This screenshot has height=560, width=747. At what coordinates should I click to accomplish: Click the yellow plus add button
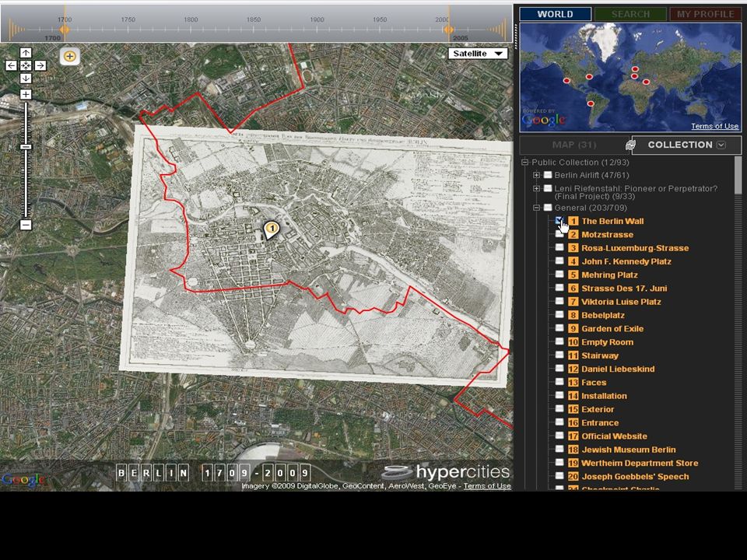69,56
